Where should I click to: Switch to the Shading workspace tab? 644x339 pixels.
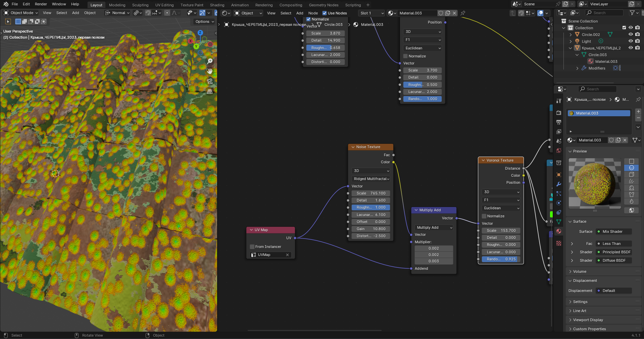point(217,5)
